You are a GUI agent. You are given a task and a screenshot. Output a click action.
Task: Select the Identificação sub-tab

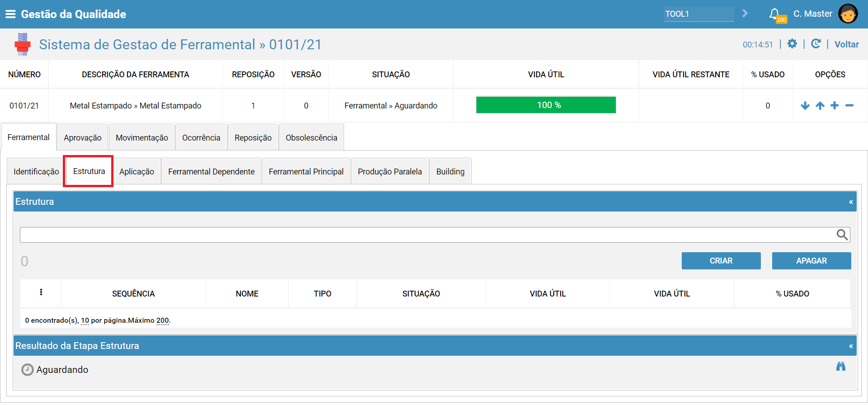click(x=36, y=172)
